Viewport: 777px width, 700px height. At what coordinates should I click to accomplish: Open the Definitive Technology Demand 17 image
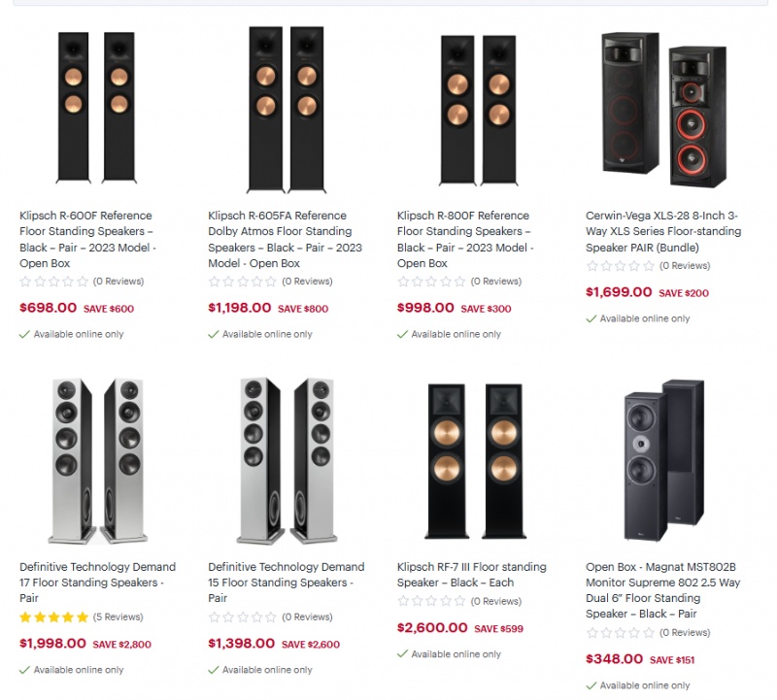[98, 461]
